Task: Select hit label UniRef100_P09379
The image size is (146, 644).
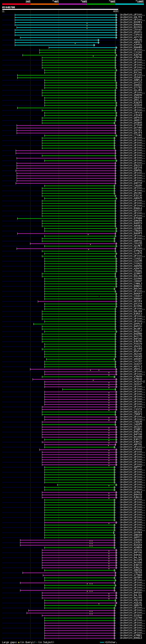Action: coord(131,344)
